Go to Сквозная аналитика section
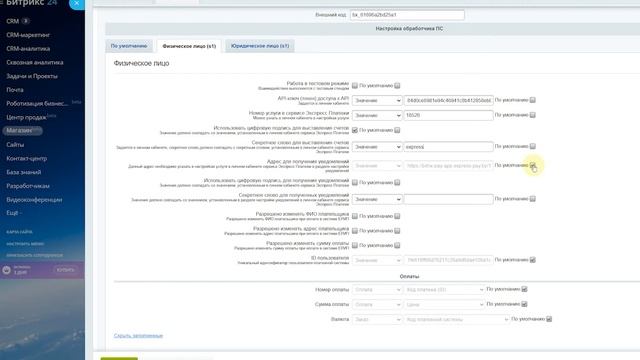Screen dimensions: 640x360 [x=35, y=62]
